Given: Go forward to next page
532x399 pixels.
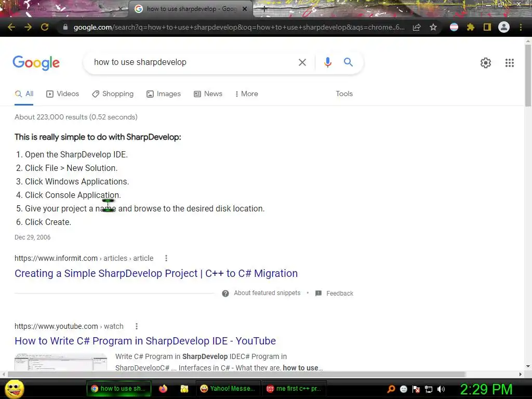Looking at the screenshot, I should 28,27.
